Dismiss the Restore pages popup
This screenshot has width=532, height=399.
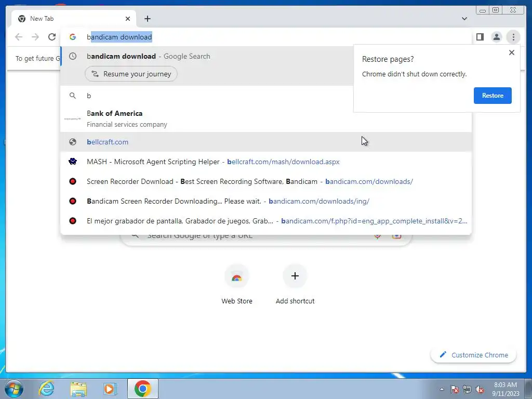pyautogui.click(x=512, y=52)
